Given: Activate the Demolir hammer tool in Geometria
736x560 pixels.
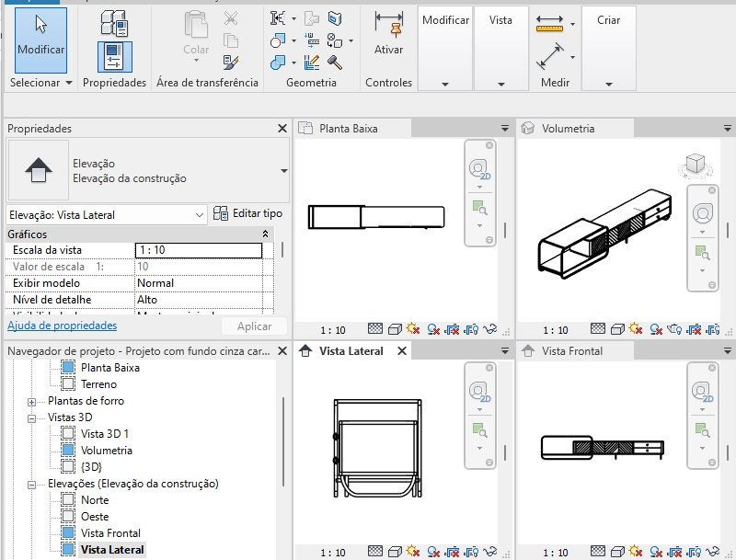Looking at the screenshot, I should tap(335, 63).
